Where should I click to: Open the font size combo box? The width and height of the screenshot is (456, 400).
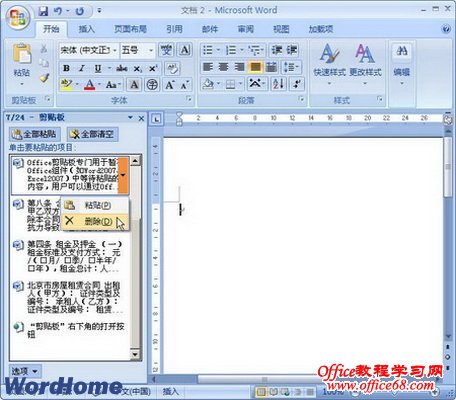point(137,50)
